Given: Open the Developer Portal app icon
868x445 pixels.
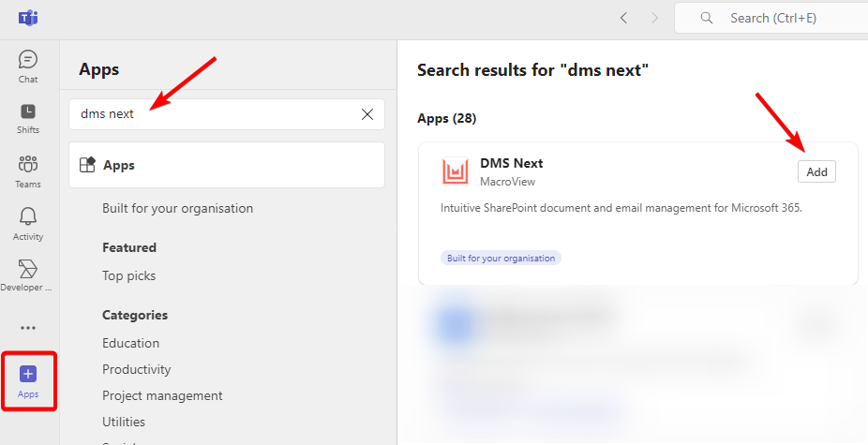Looking at the screenshot, I should coord(26,275).
